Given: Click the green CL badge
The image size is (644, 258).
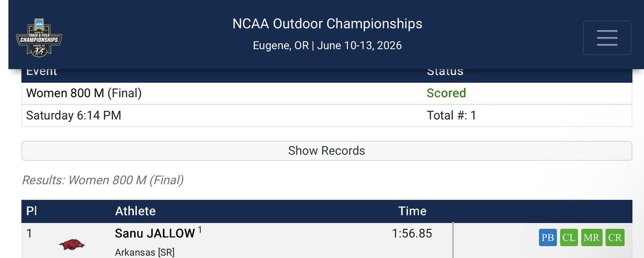Looking at the screenshot, I should coord(570,238).
